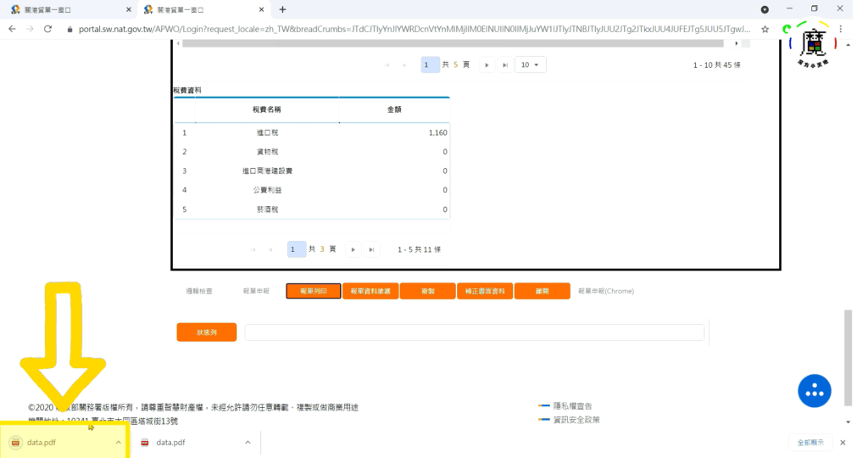Open the second data.pdf download
The height and width of the screenshot is (458, 868).
[x=170, y=443]
